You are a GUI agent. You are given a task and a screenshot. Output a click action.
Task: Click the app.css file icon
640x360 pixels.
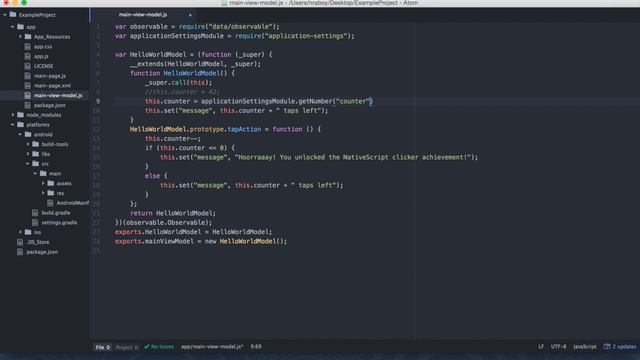(28, 47)
